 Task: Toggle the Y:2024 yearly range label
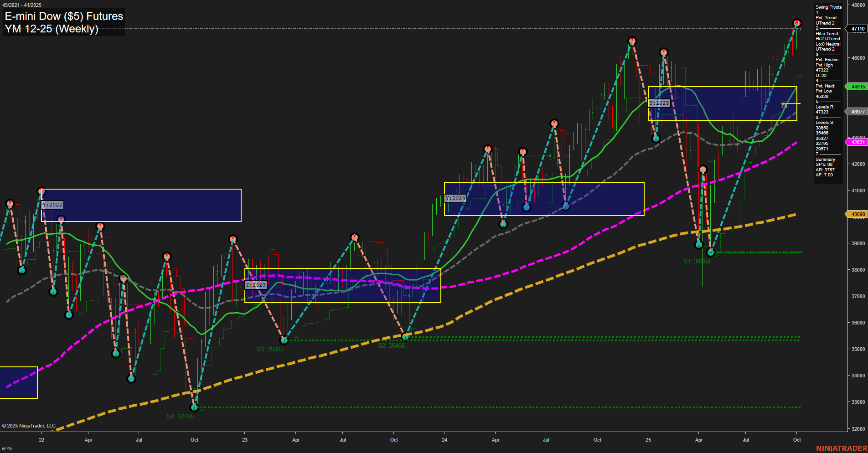coord(455,198)
